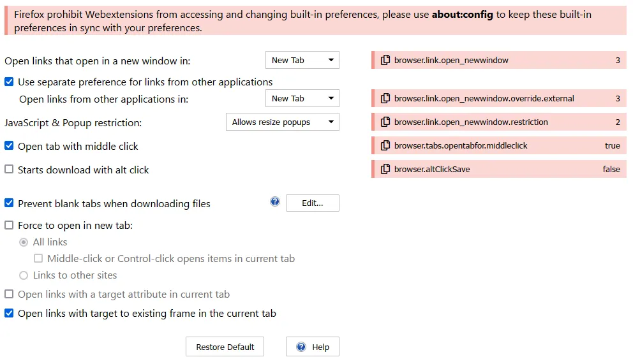Viewport: 633px width, 364px height.
Task: Click the about:config text in the notice
Action: (462, 15)
